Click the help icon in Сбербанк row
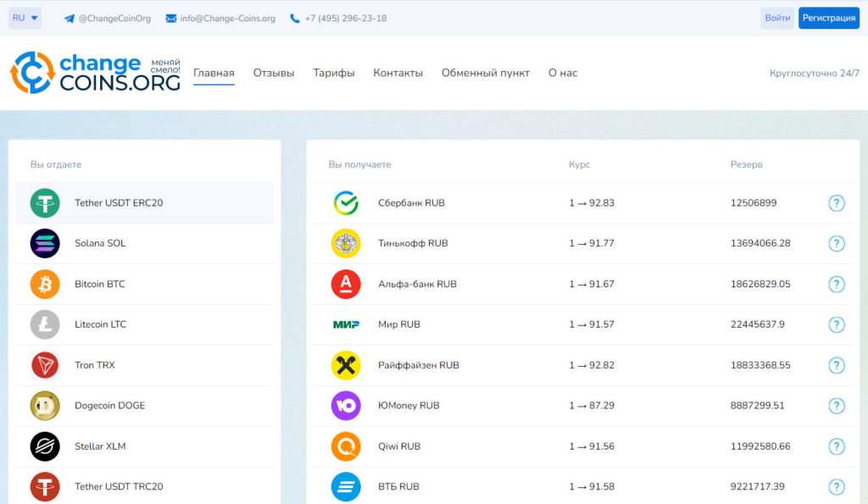 point(837,203)
